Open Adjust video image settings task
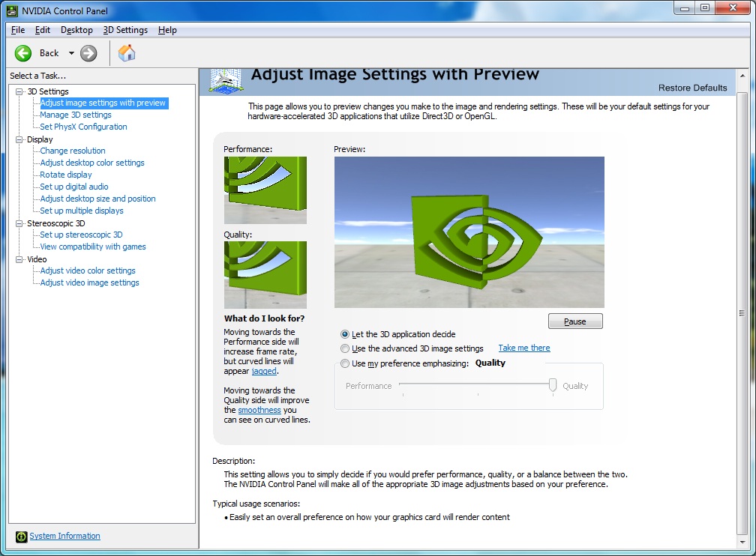This screenshot has width=756, height=556. 90,282
